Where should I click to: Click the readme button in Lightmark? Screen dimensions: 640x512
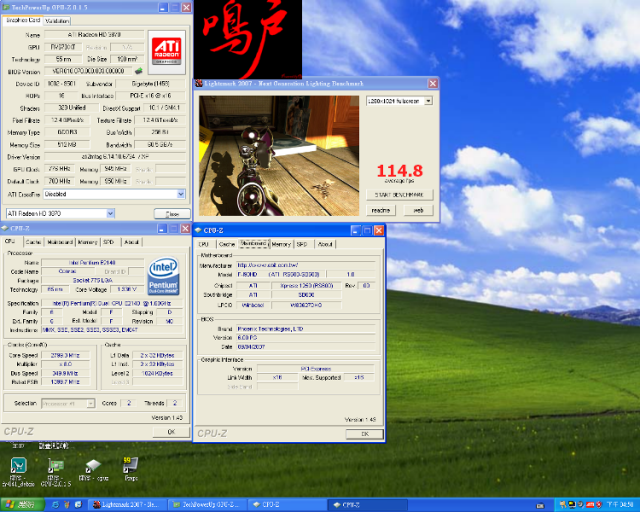[x=380, y=210]
